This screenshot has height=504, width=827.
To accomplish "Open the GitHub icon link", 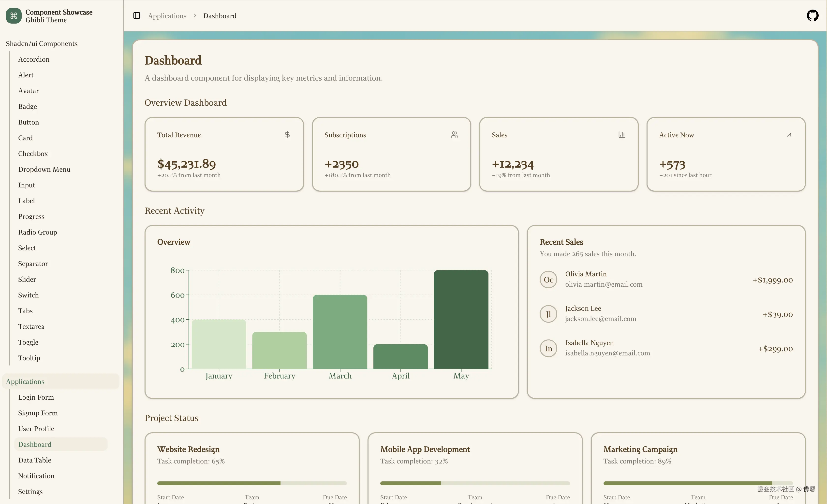I will click(812, 16).
